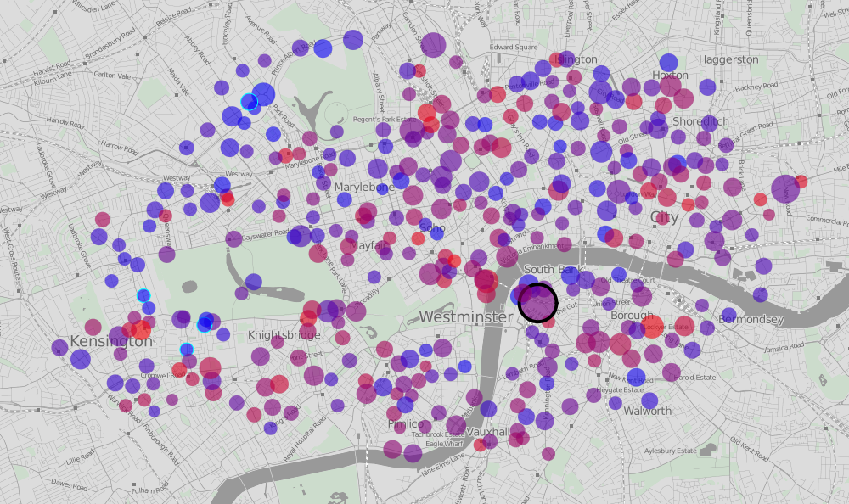849x504 pixels.
Task: Click the black-outlined circle near South Bank
Action: (x=537, y=302)
